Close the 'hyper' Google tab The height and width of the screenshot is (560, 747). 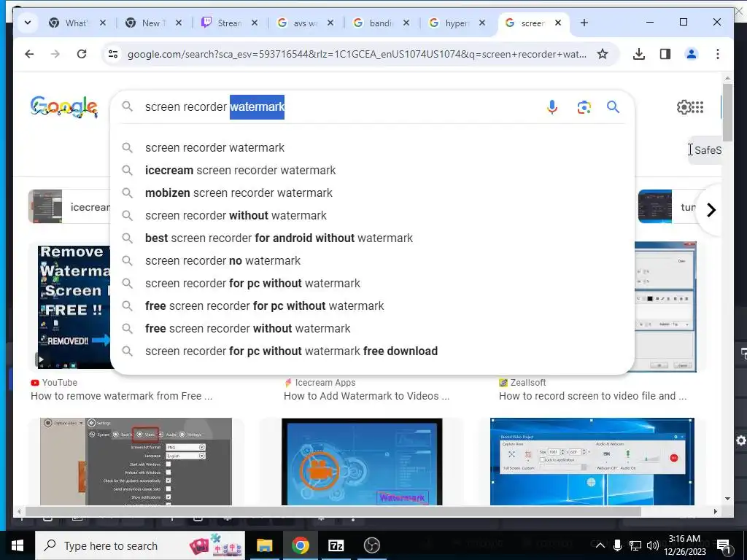pyautogui.click(x=482, y=23)
